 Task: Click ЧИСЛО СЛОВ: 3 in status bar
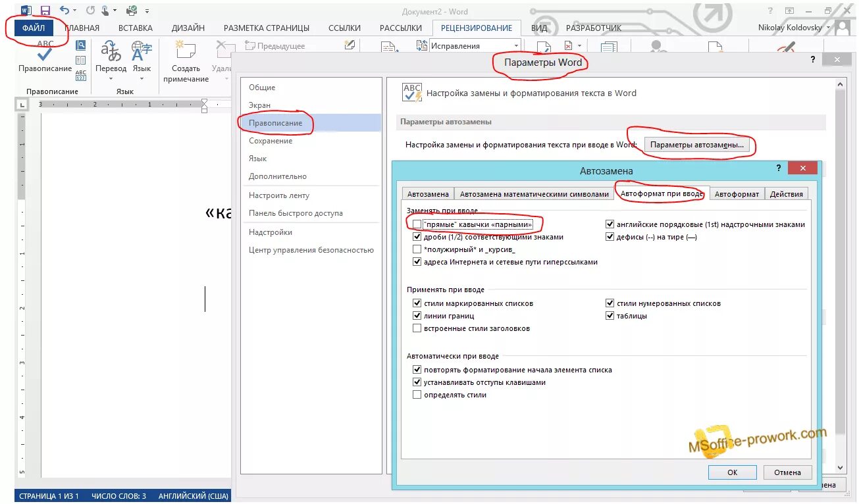coord(119,496)
